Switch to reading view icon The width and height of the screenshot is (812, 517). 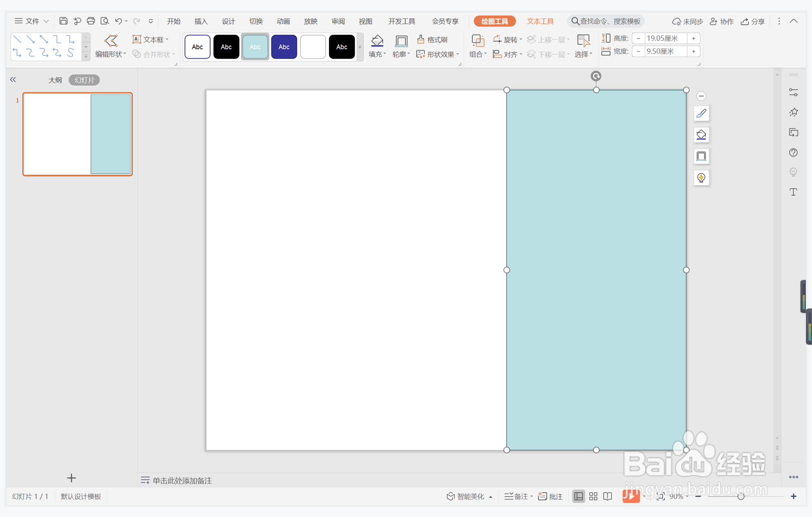tap(608, 496)
